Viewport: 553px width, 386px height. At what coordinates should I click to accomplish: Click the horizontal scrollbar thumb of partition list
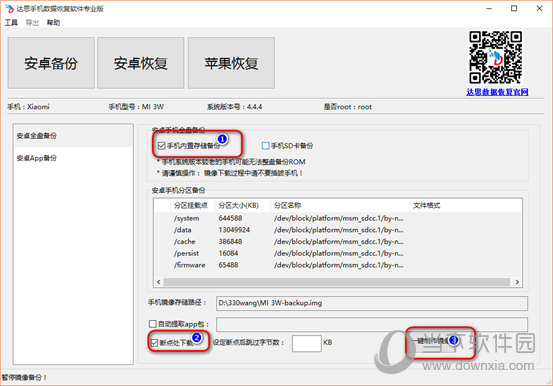[337, 282]
